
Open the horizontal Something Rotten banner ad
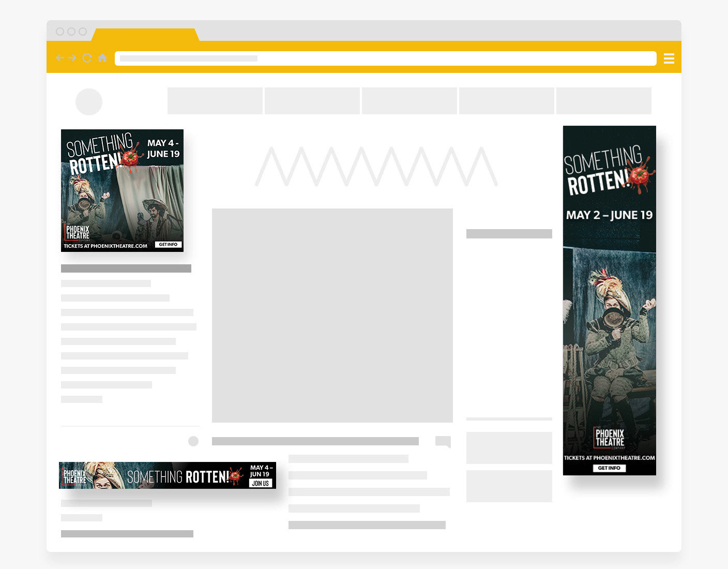click(x=168, y=475)
